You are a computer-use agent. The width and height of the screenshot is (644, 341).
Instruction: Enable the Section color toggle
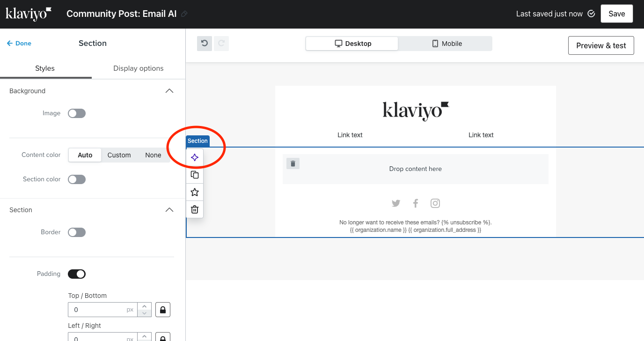point(77,179)
